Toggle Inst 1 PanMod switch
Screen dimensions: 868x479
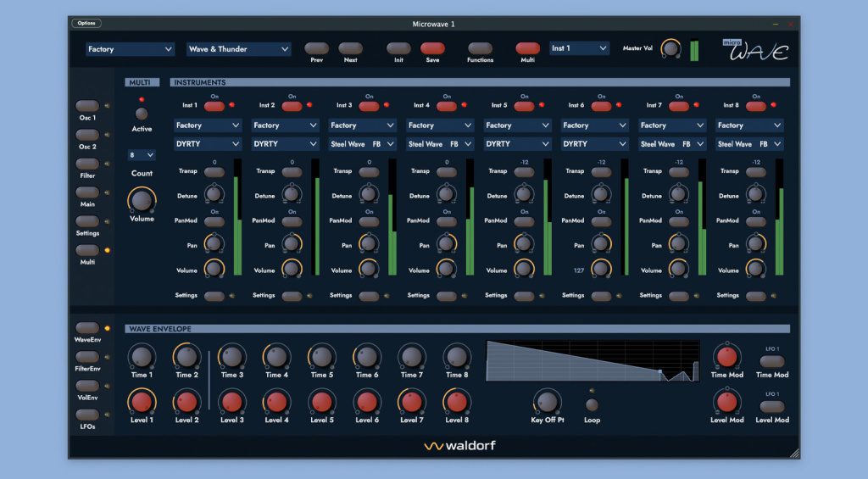[x=214, y=221]
